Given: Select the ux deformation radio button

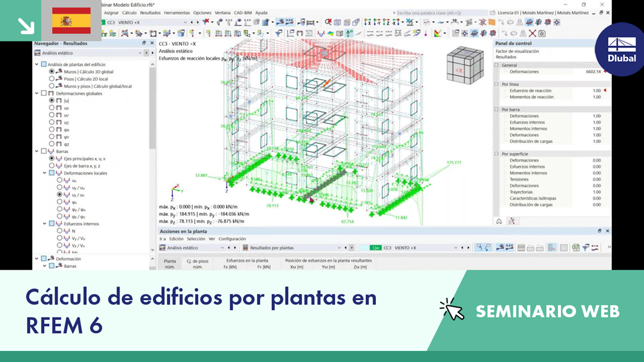Looking at the screenshot, I should [x=52, y=108].
